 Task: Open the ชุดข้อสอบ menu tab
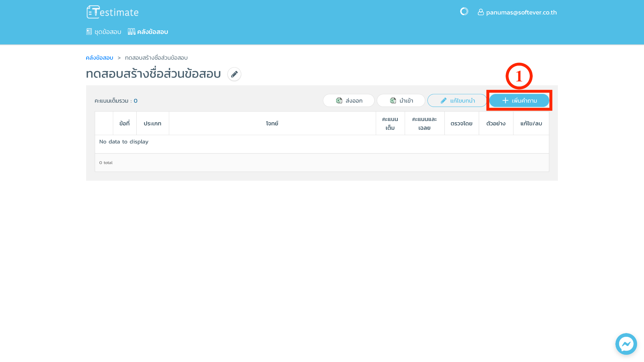click(x=104, y=32)
